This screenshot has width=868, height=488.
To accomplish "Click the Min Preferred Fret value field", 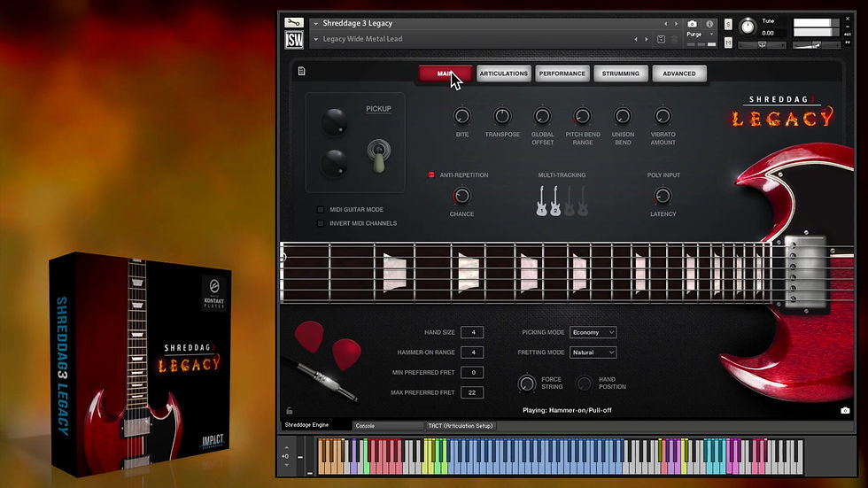I will 472,372.
